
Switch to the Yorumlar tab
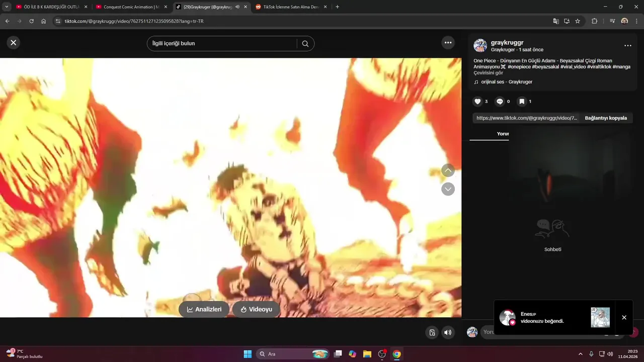pos(503,134)
